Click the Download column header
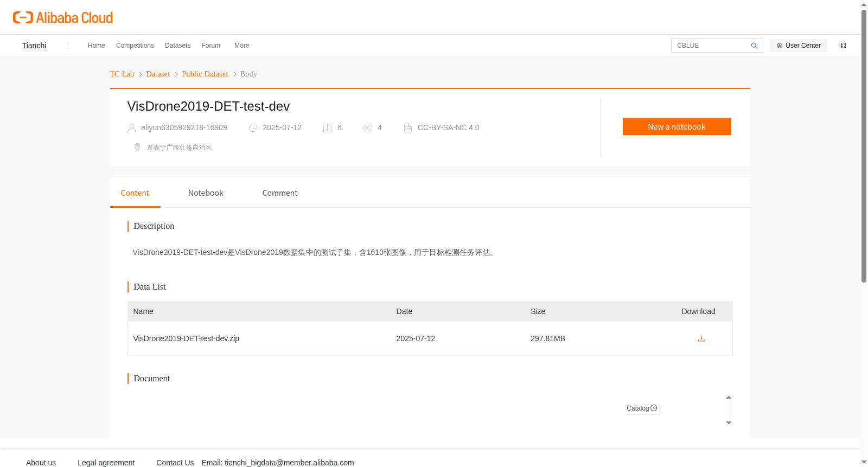868x467 pixels. [698, 311]
